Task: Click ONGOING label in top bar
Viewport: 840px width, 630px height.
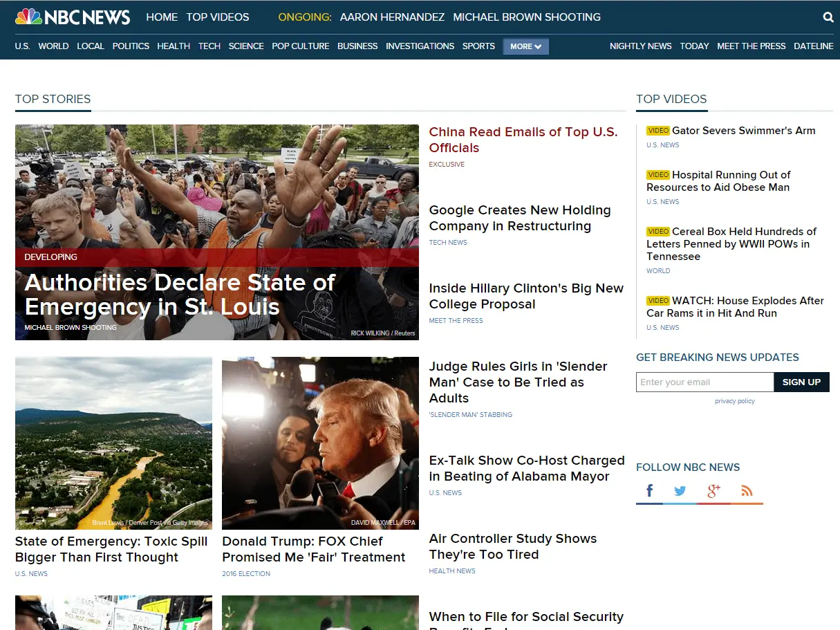Action: (x=304, y=17)
